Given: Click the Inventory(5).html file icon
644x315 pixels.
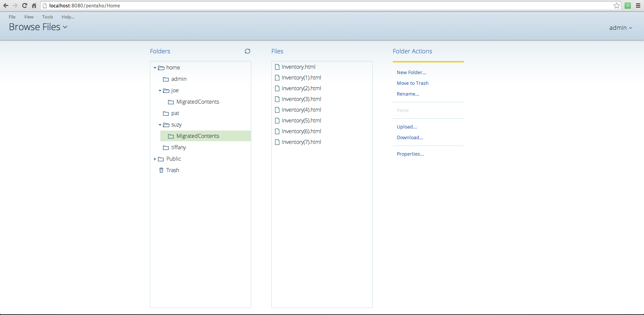Looking at the screenshot, I should (x=277, y=120).
